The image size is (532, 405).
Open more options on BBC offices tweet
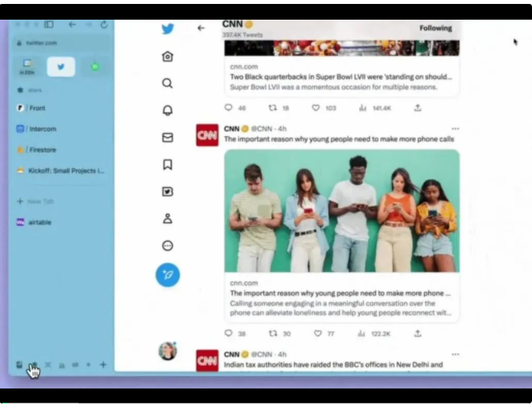click(456, 355)
